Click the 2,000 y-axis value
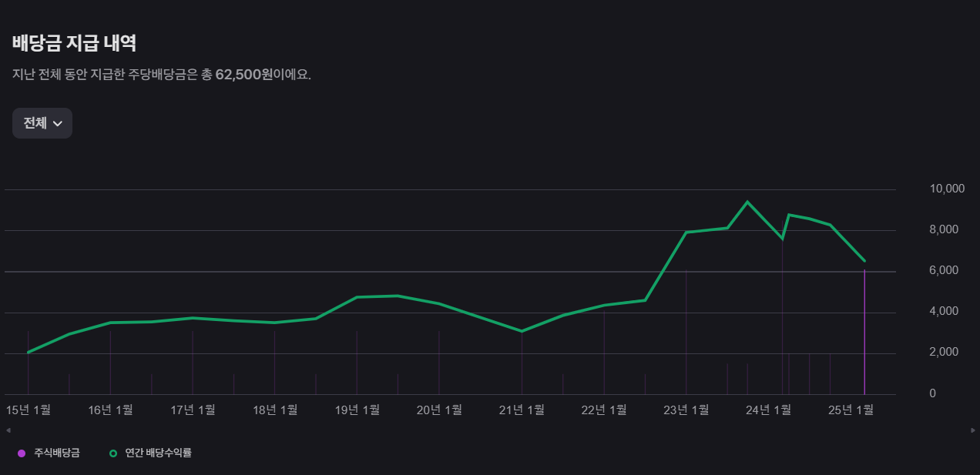The height and width of the screenshot is (475, 980). click(944, 352)
